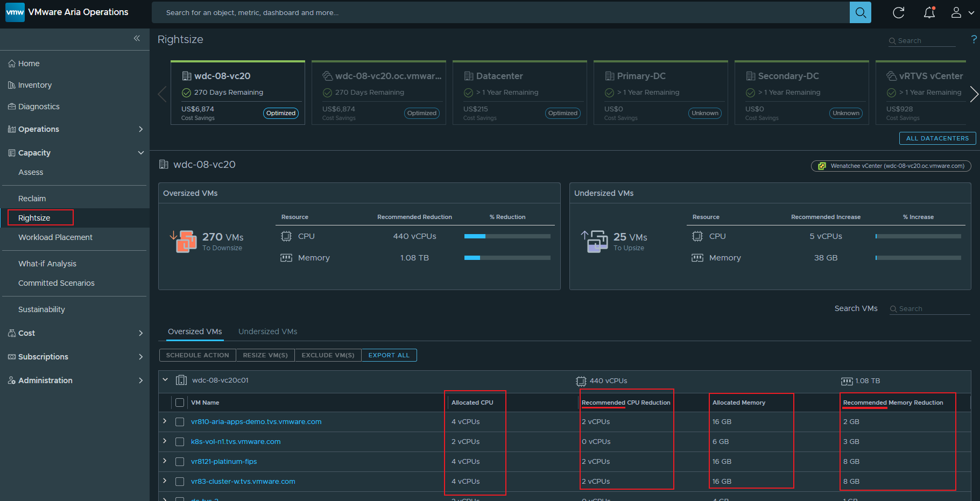The width and height of the screenshot is (980, 501).
Task: Click the Memory % Reduction progress bar
Action: pyautogui.click(x=507, y=258)
